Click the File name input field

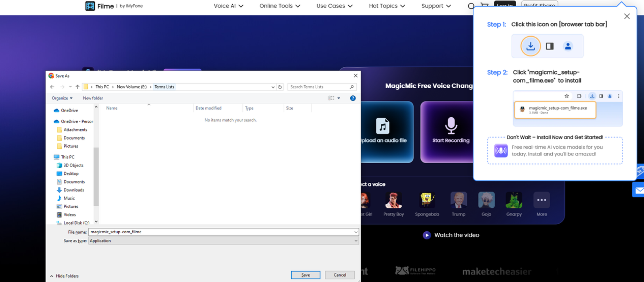pos(221,232)
